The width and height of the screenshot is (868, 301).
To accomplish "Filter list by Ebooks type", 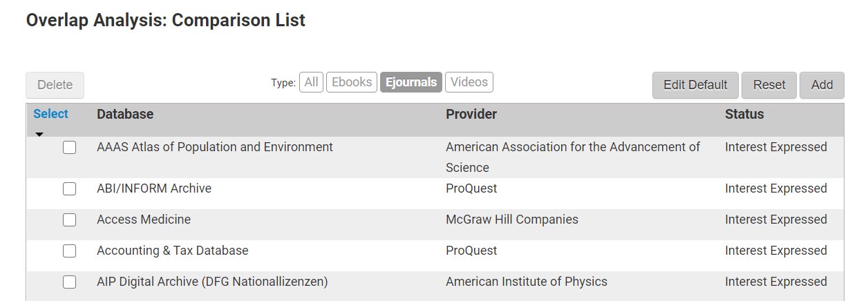I will (352, 82).
